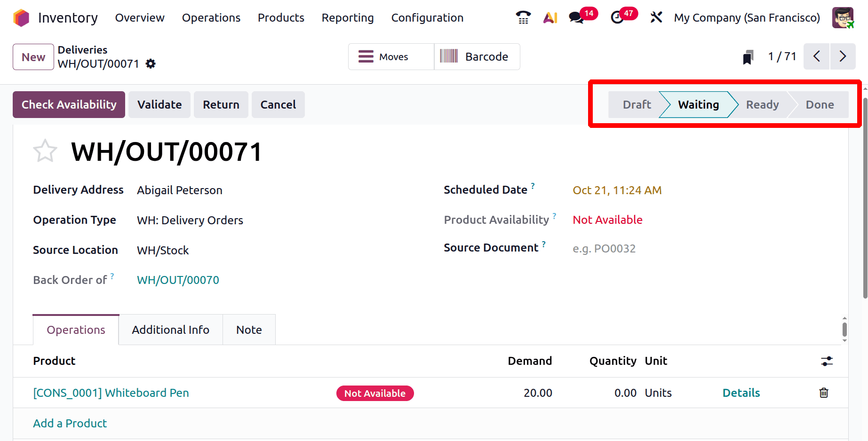This screenshot has width=868, height=441.
Task: Set status to Ready in the statusbar
Action: point(762,105)
